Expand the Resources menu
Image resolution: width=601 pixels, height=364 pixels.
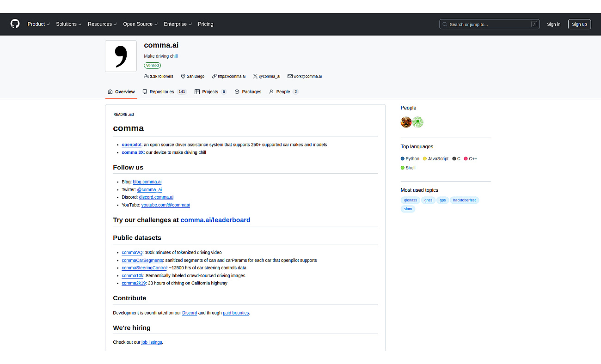102,24
